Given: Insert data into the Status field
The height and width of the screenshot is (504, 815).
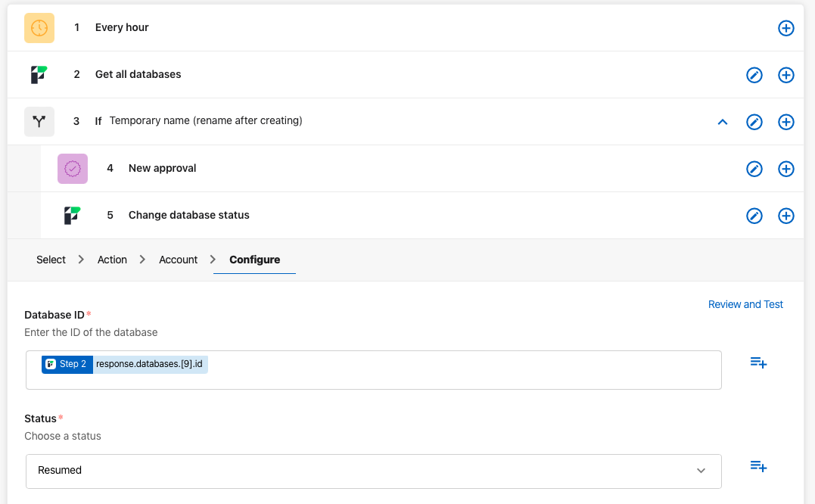Looking at the screenshot, I should 758,466.
